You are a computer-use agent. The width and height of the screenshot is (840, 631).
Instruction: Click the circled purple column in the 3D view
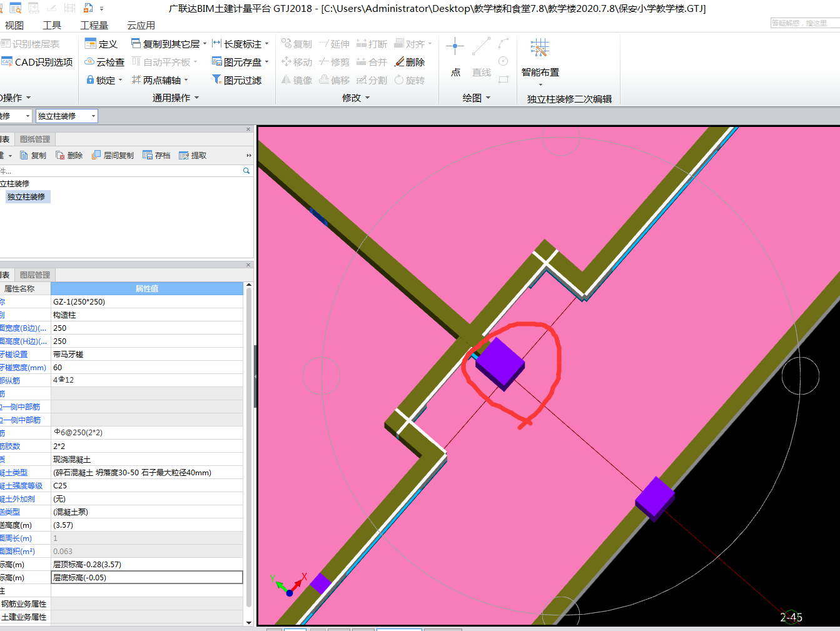pyautogui.click(x=500, y=363)
